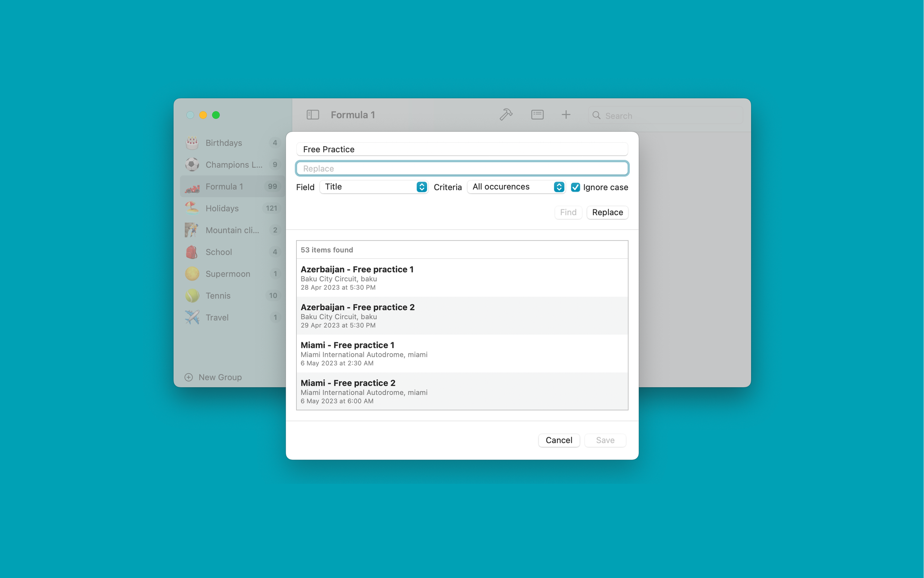Screen dimensions: 924x578
Task: Select the Birthdays cake icon group
Action: coord(192,143)
